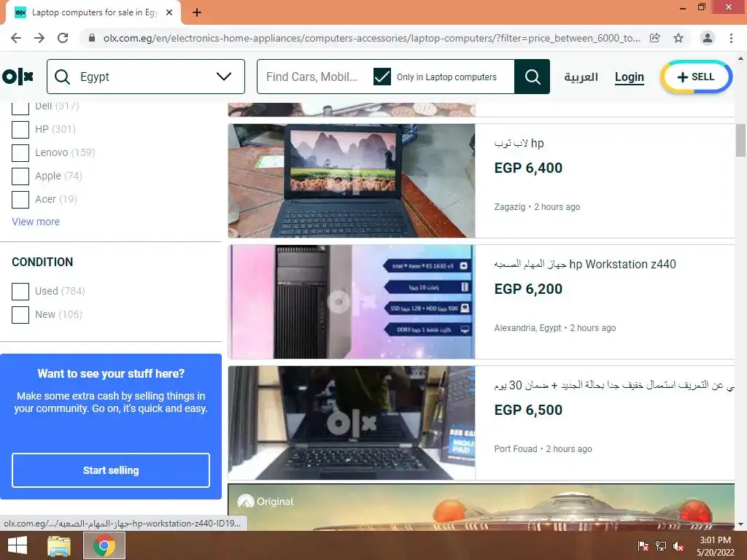Click Want to see your stuff here heading
Viewport: 747px width, 560px height.
tap(111, 374)
